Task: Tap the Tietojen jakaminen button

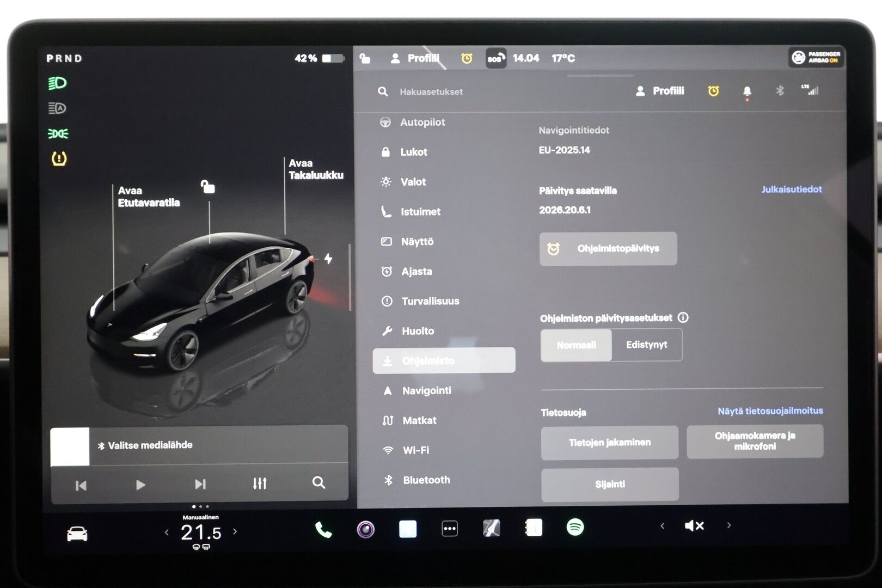Action: (610, 443)
